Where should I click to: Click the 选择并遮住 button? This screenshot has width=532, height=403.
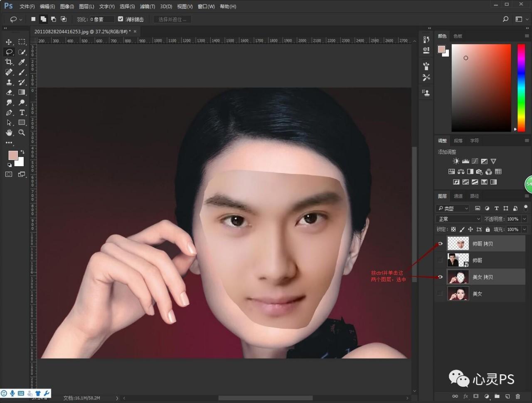(x=172, y=19)
